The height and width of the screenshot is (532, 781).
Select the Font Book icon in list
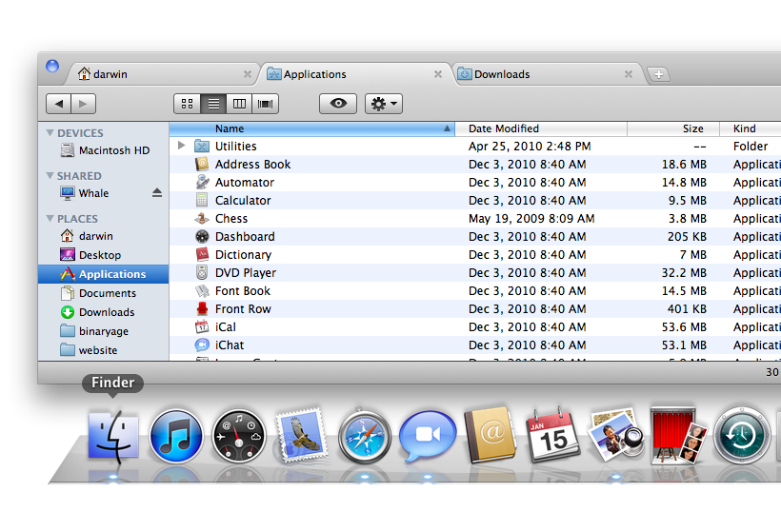tap(202, 290)
